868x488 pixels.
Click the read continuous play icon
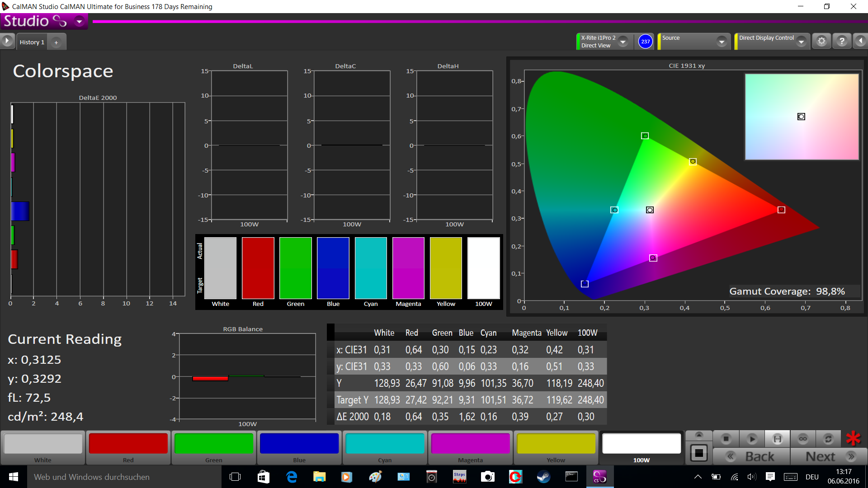click(x=752, y=439)
